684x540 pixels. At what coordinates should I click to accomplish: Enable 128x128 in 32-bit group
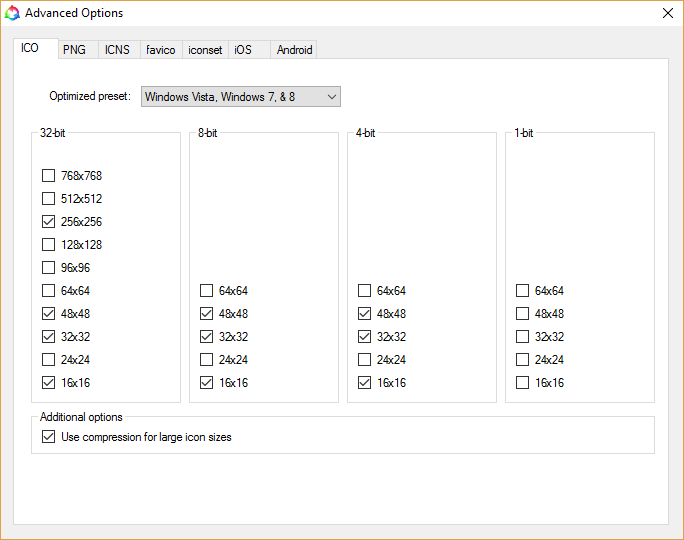49,245
